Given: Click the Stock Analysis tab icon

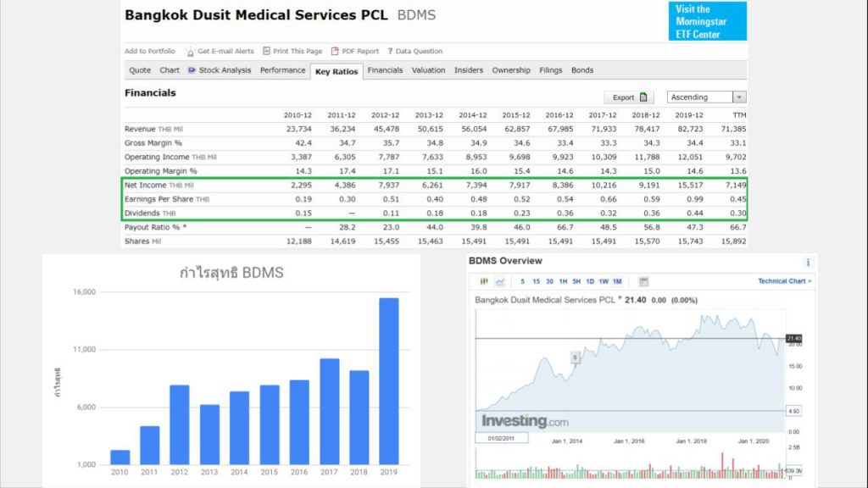Looking at the screenshot, I should [x=192, y=70].
